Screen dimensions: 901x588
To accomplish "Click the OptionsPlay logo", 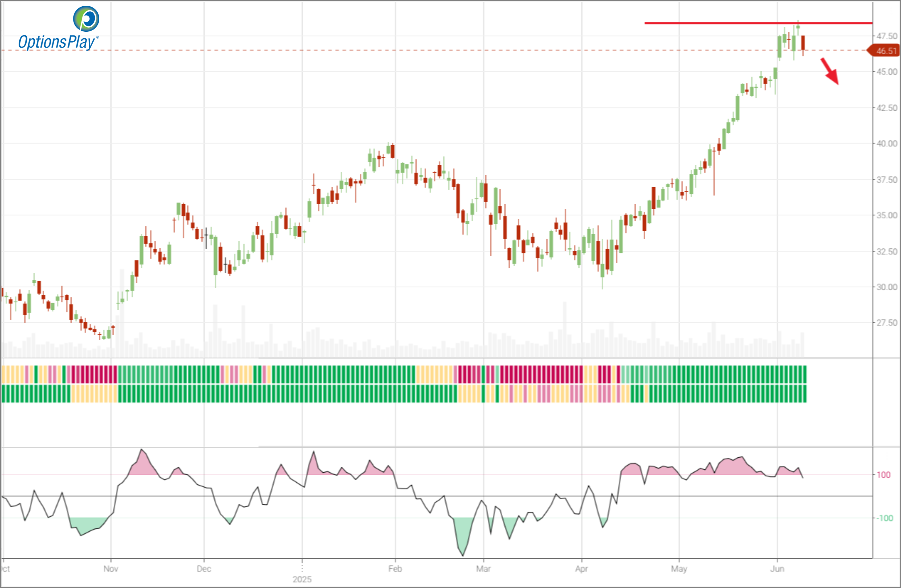I will pos(59,28).
